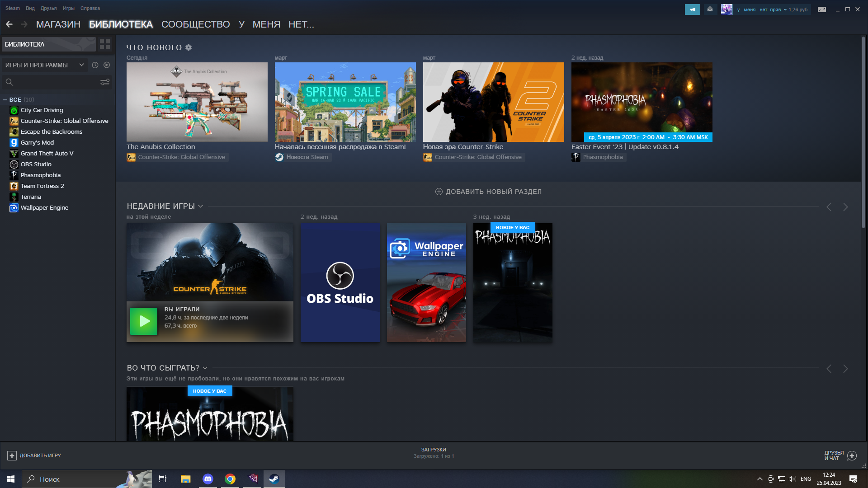Click the forward navigation arrow
Image resolution: width=868 pixels, height=488 pixels.
coord(24,24)
